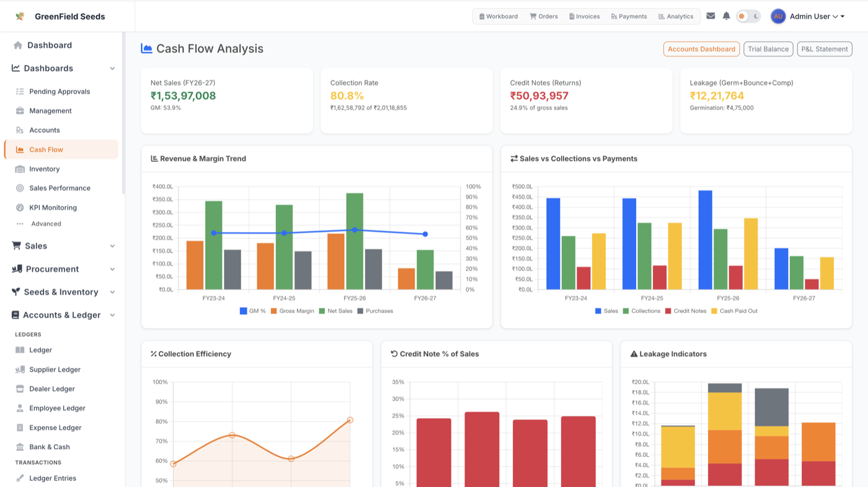Toggle the Cash Paid Out legend item

(x=734, y=311)
